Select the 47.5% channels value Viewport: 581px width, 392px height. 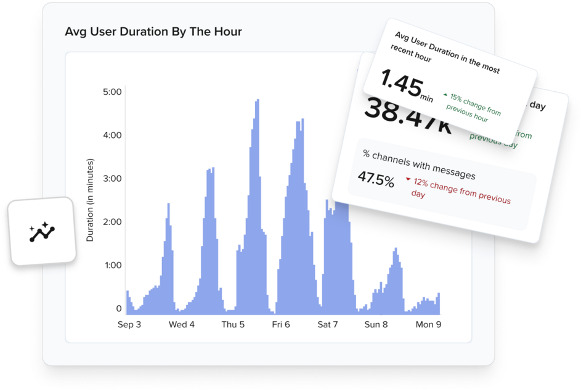point(376,180)
